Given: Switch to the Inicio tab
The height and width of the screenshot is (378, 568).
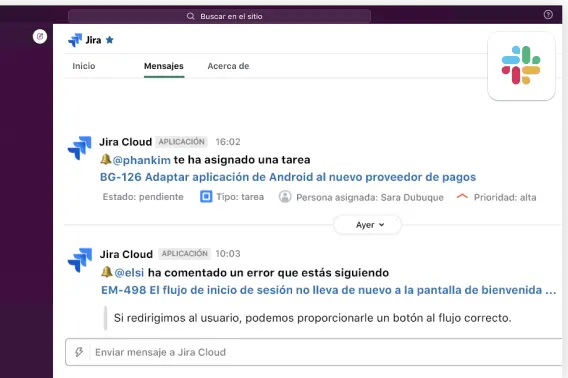Looking at the screenshot, I should (84, 66).
